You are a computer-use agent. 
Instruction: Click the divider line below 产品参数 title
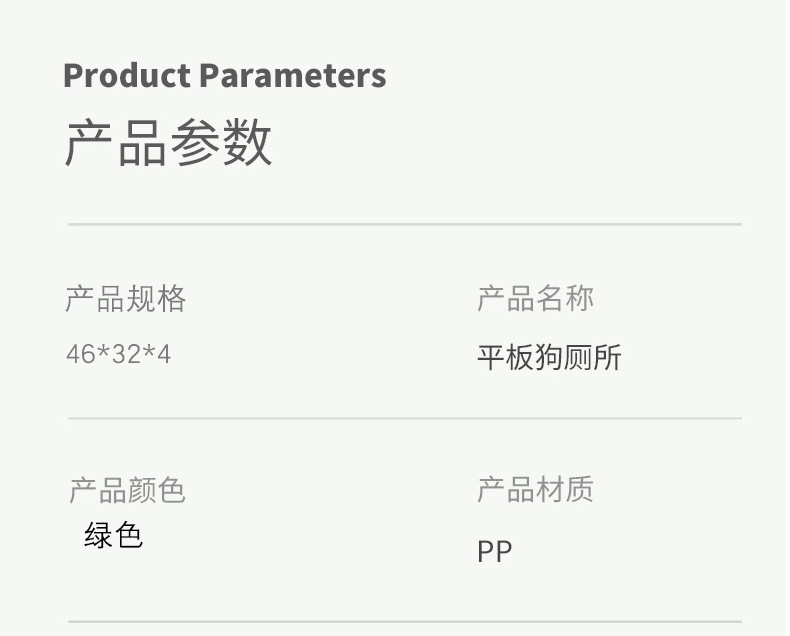(x=404, y=225)
